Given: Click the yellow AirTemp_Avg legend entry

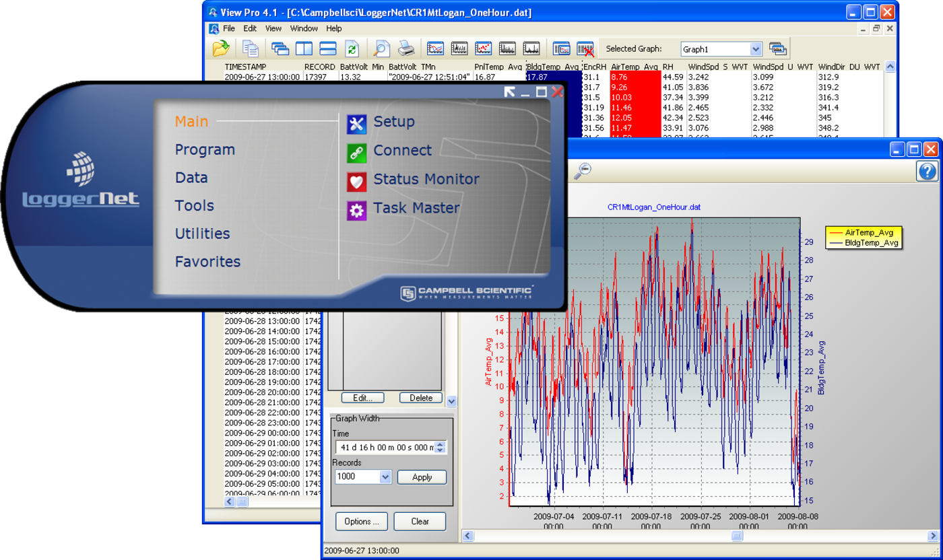Looking at the screenshot, I should (864, 232).
